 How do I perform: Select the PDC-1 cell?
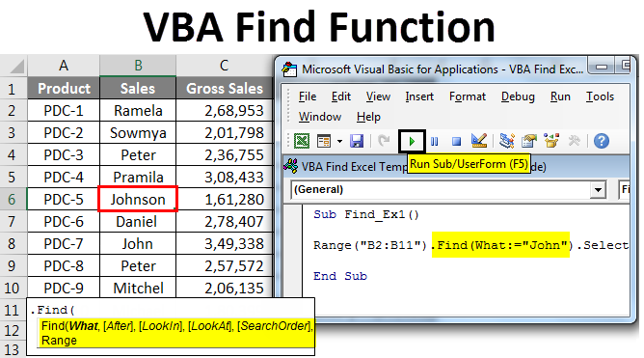coord(64,111)
